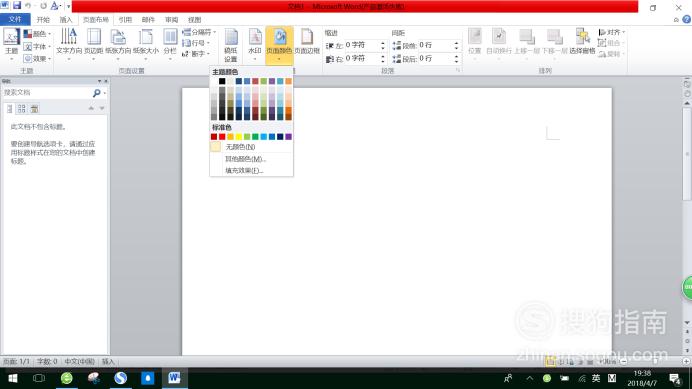The width and height of the screenshot is (692, 389).
Task: Click the 纸张大小 paper size icon
Action: click(146, 43)
